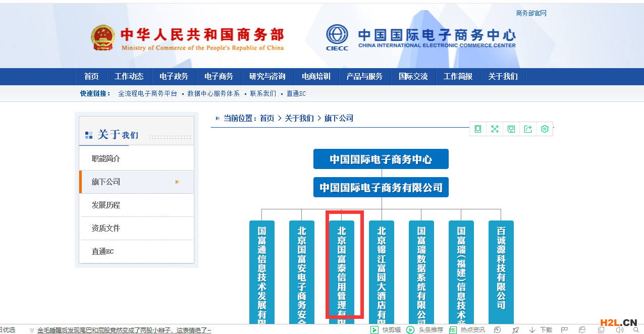This screenshot has height=334, width=644.
Task: Open the 百诚源科技有限公司 box
Action: [501, 272]
